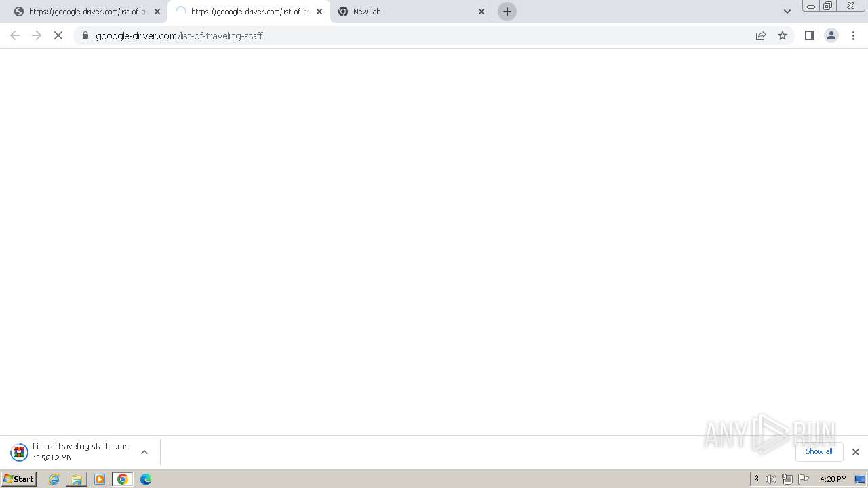View site info lock icon
Viewport: 868px width, 488px height.
click(85, 35)
